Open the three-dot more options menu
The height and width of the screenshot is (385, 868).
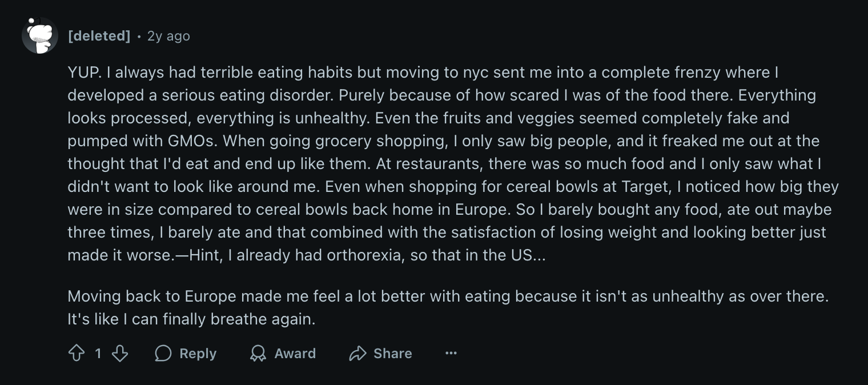[x=451, y=354]
